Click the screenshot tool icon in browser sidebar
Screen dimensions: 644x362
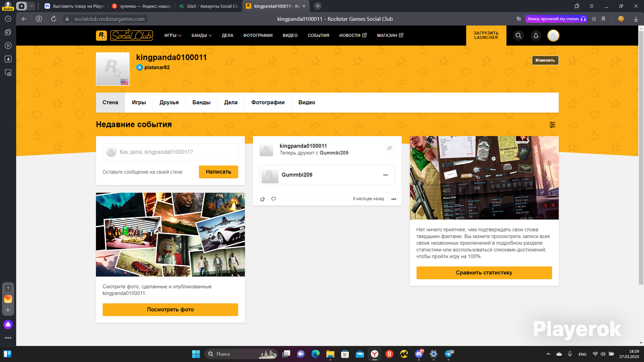point(8,73)
